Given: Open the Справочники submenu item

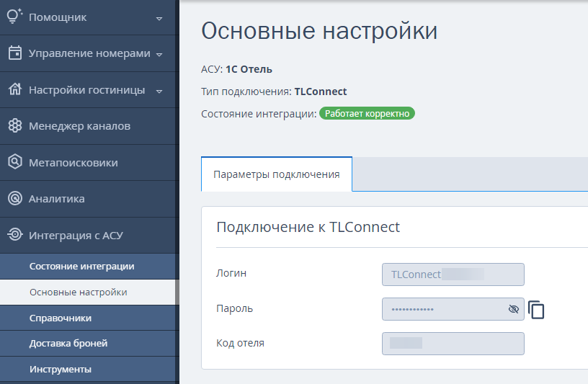Looking at the screenshot, I should [x=61, y=318].
